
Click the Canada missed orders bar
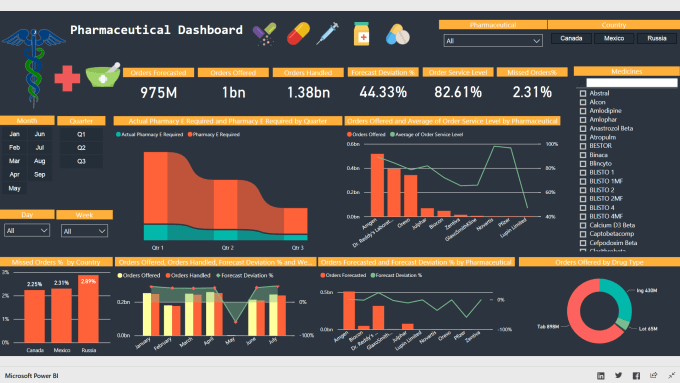[x=35, y=316]
